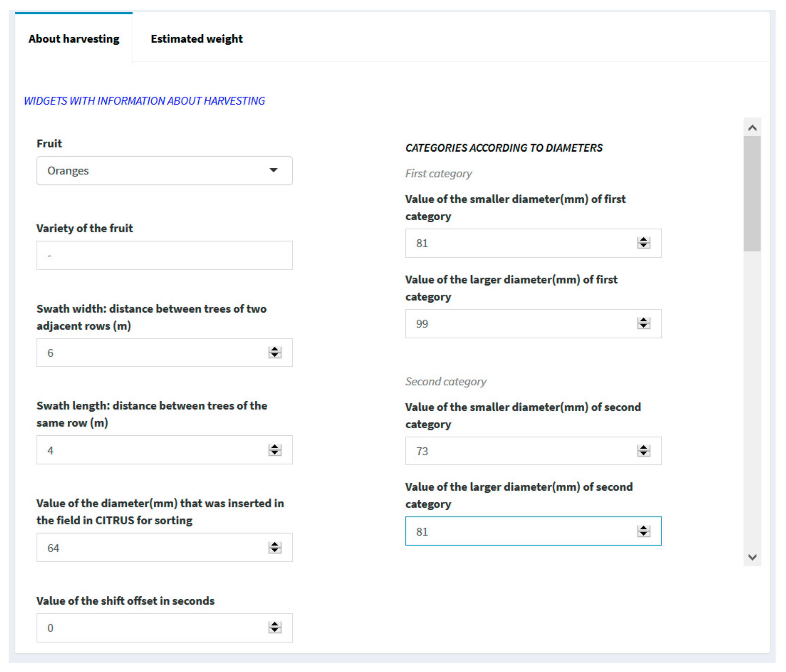Click the Variety of the fruit text field
The image size is (786, 672).
coord(164,255)
